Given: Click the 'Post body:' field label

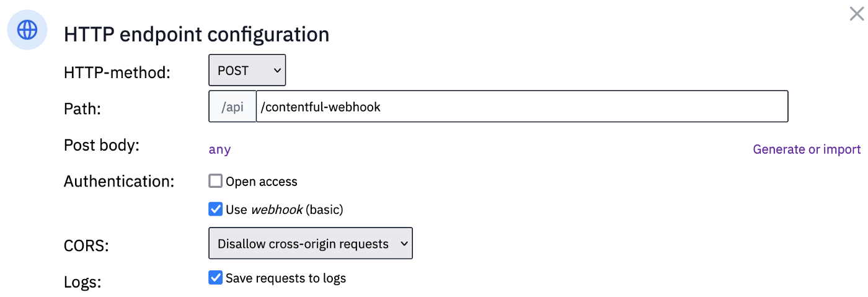Looking at the screenshot, I should tap(102, 146).
